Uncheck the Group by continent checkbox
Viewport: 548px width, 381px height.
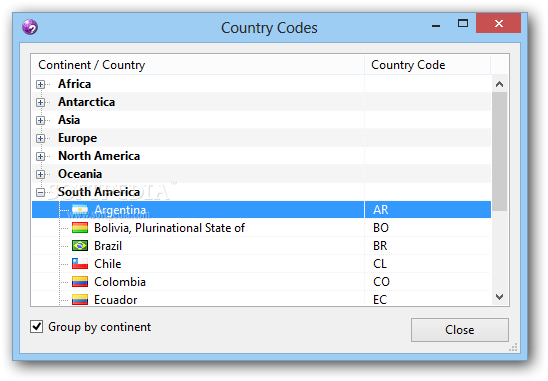pyautogui.click(x=36, y=327)
